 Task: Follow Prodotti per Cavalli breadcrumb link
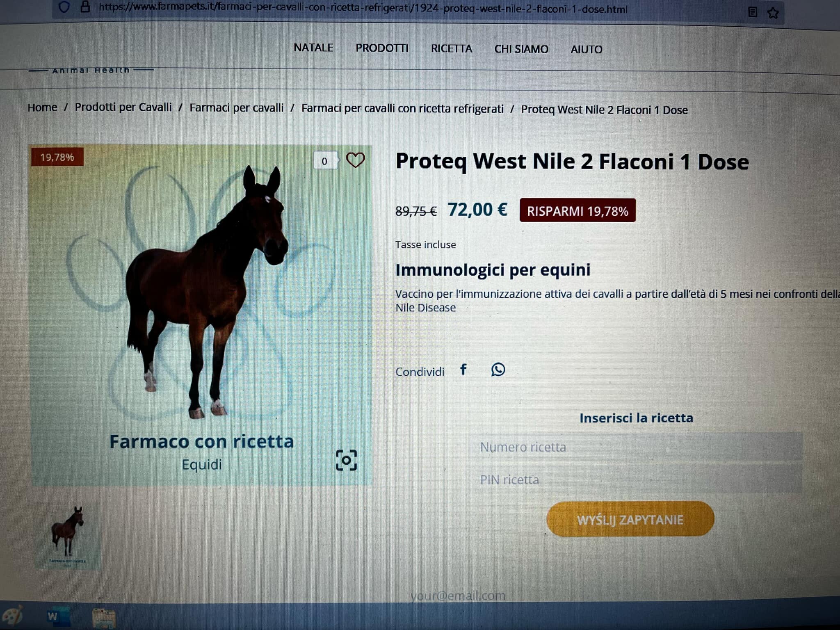123,107
